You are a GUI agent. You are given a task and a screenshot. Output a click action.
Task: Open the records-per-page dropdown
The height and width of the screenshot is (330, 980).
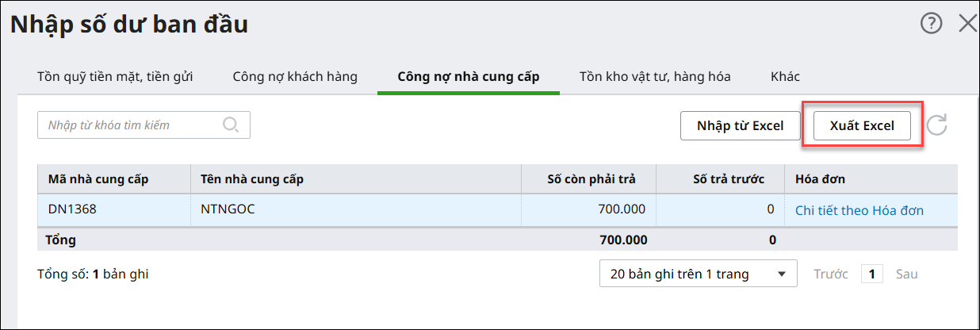tap(698, 274)
